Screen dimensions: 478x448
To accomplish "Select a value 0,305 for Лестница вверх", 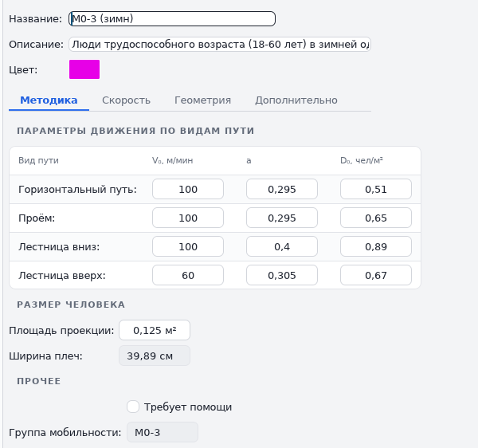I will [x=282, y=275].
